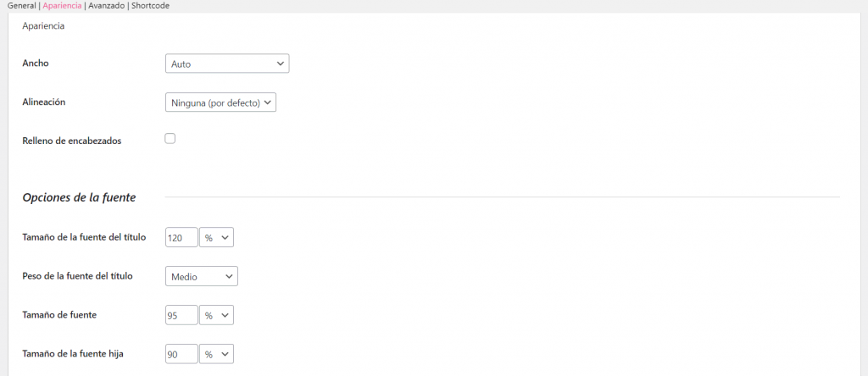Click the Apariencia section title
868x376 pixels.
(x=43, y=26)
